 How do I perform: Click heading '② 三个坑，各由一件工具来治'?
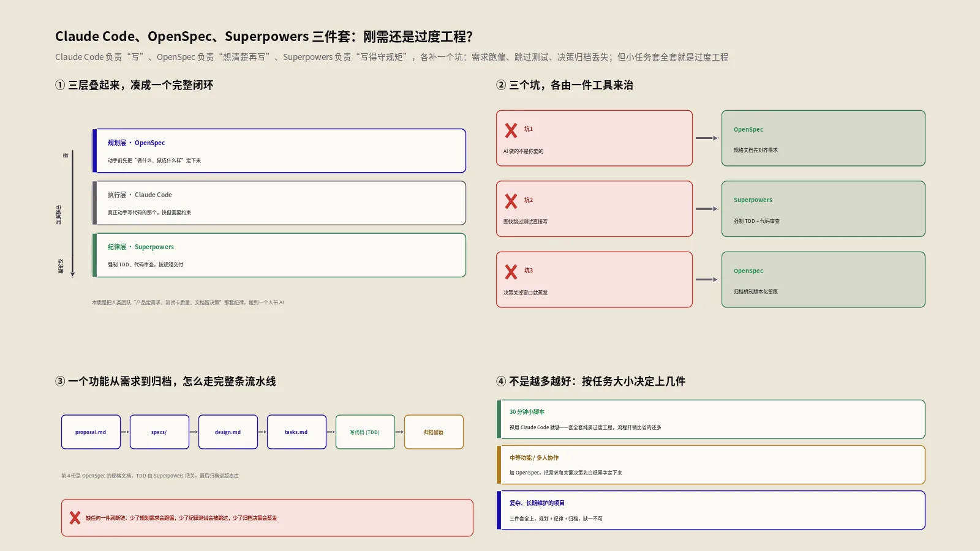565,85
